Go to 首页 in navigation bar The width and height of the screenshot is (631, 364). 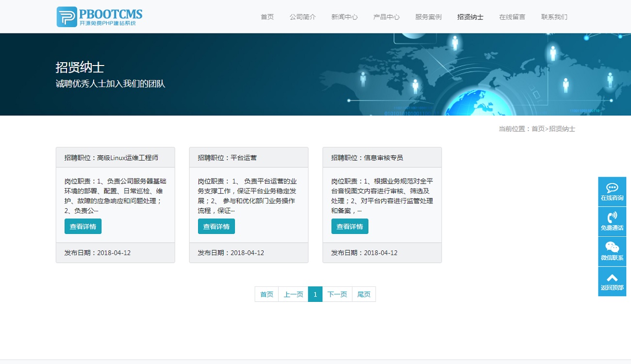pos(267,17)
